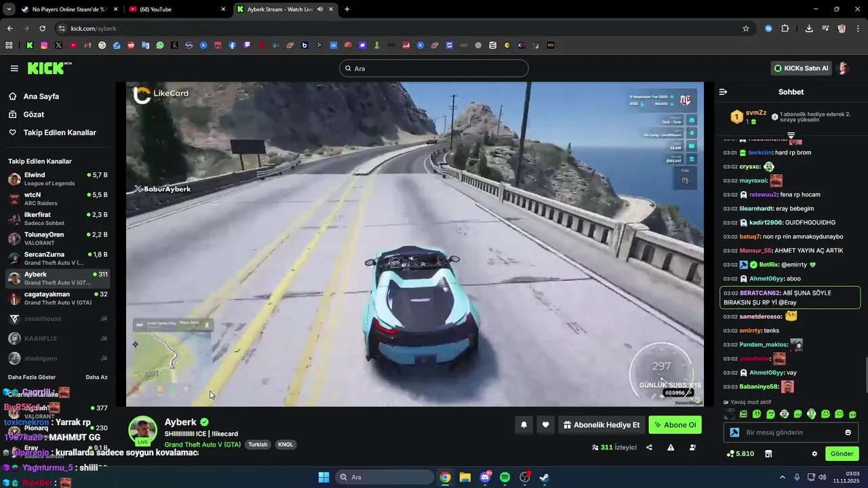The width and height of the screenshot is (868, 488).
Task: Open wtcN channel in sidebar
Action: point(58,199)
